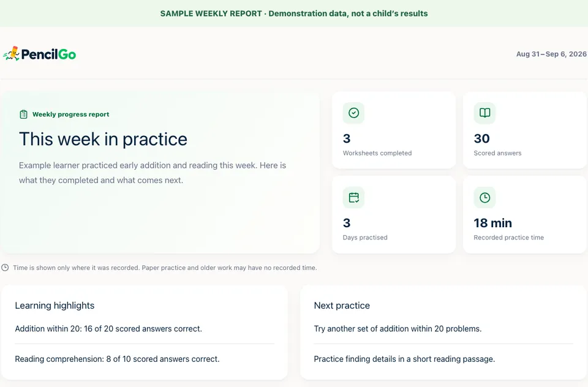Click the clipboard icon beside Weekly progress report

tap(24, 115)
